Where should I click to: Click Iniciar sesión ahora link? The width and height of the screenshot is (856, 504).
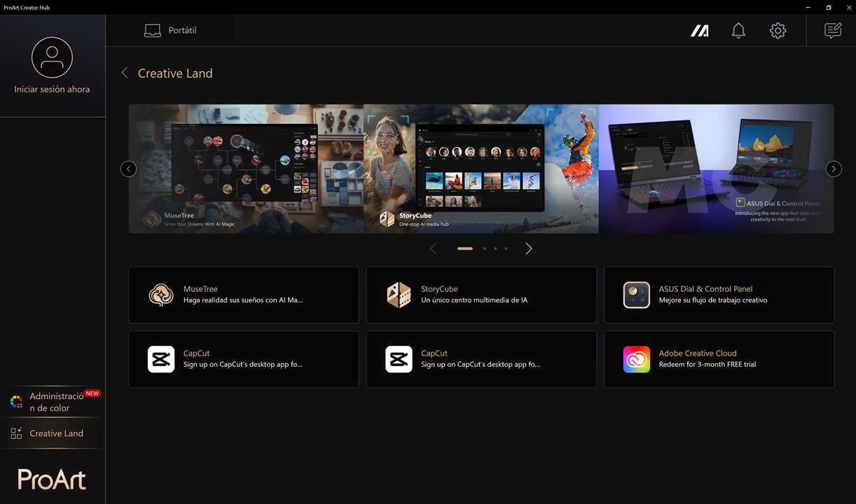click(52, 90)
